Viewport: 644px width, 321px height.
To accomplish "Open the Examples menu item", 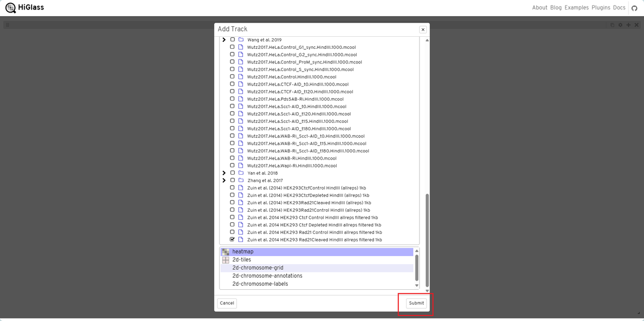I will tap(577, 8).
